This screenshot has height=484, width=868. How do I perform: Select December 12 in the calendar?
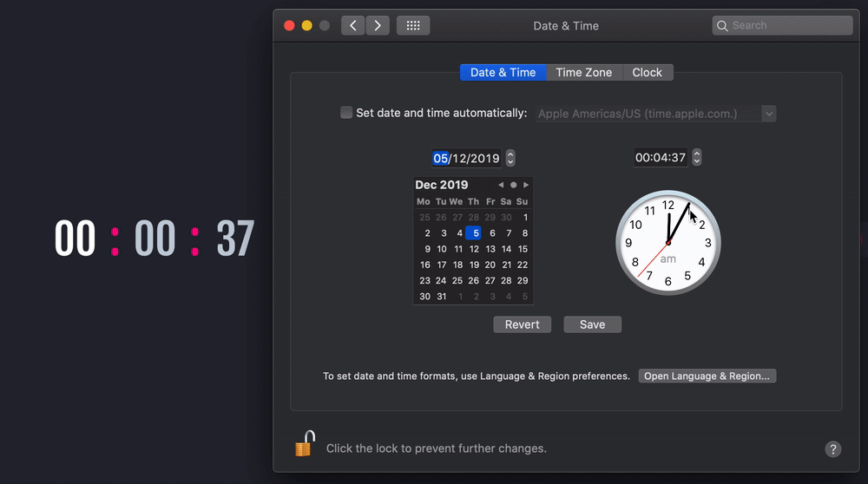(x=474, y=249)
